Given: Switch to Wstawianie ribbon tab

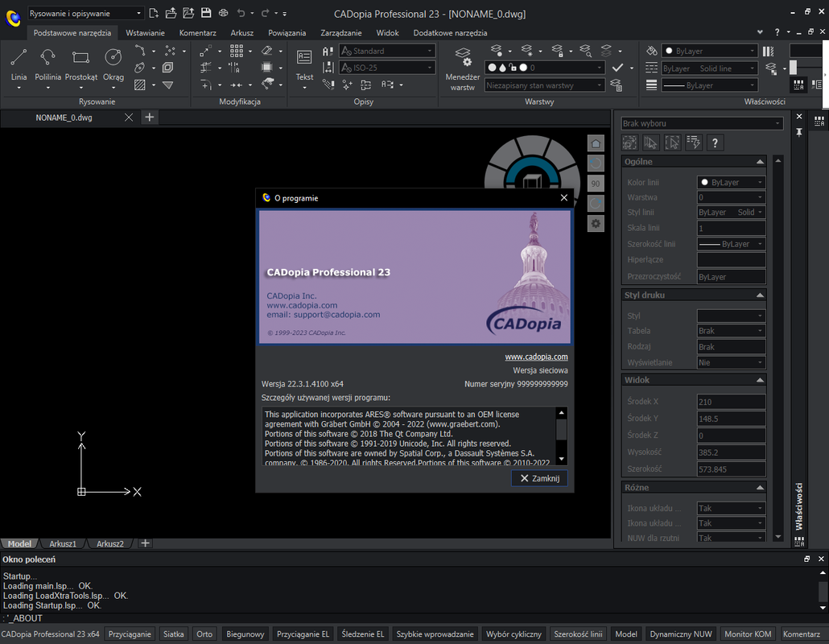Looking at the screenshot, I should click(x=145, y=33).
